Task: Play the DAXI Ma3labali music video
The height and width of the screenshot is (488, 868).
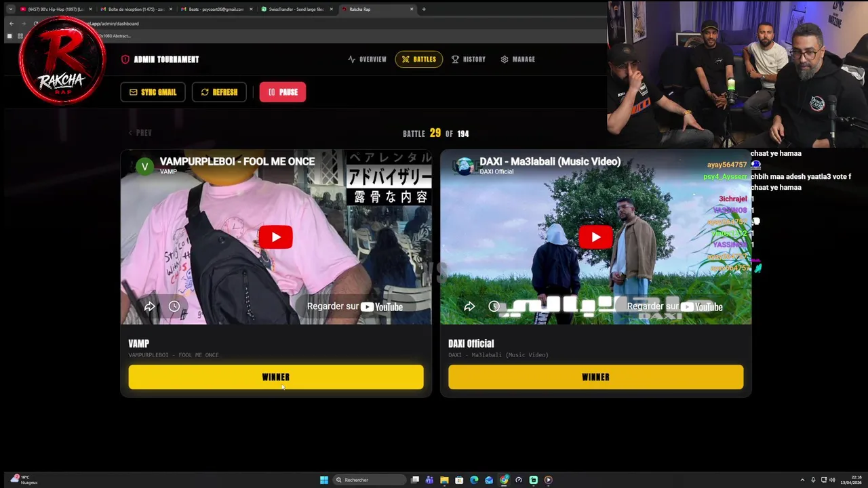Action: [x=595, y=237]
